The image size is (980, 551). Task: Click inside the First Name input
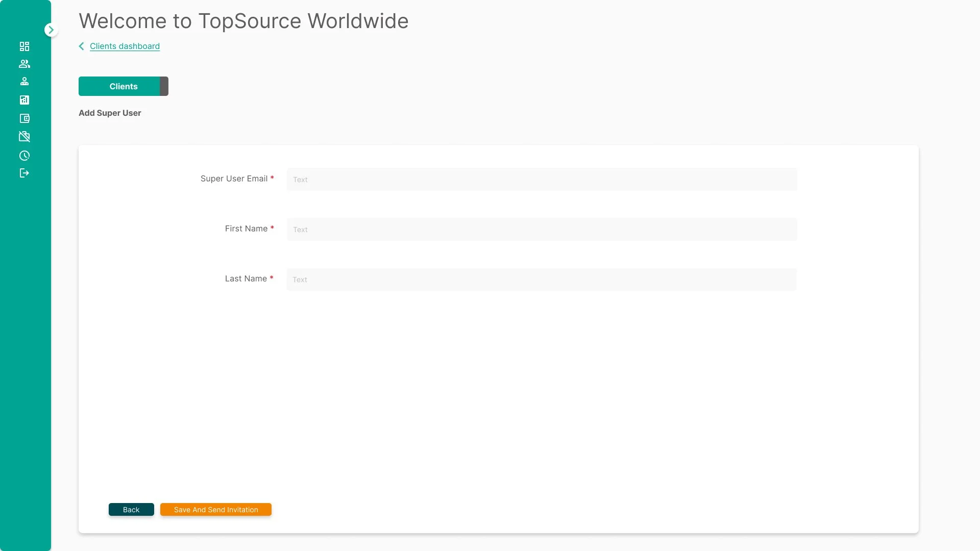pyautogui.click(x=541, y=229)
